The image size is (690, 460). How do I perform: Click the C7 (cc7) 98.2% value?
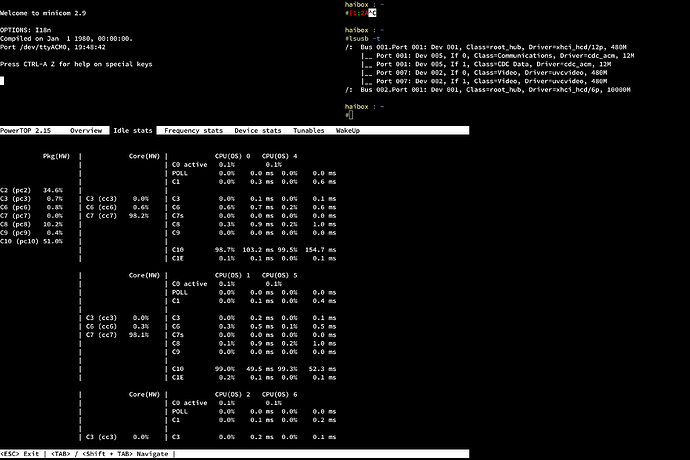(x=140, y=216)
